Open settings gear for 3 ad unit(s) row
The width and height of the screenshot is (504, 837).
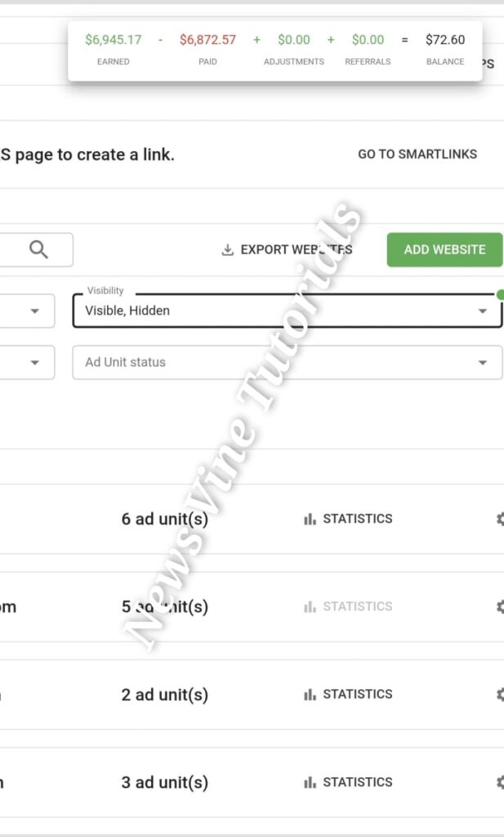(x=499, y=782)
